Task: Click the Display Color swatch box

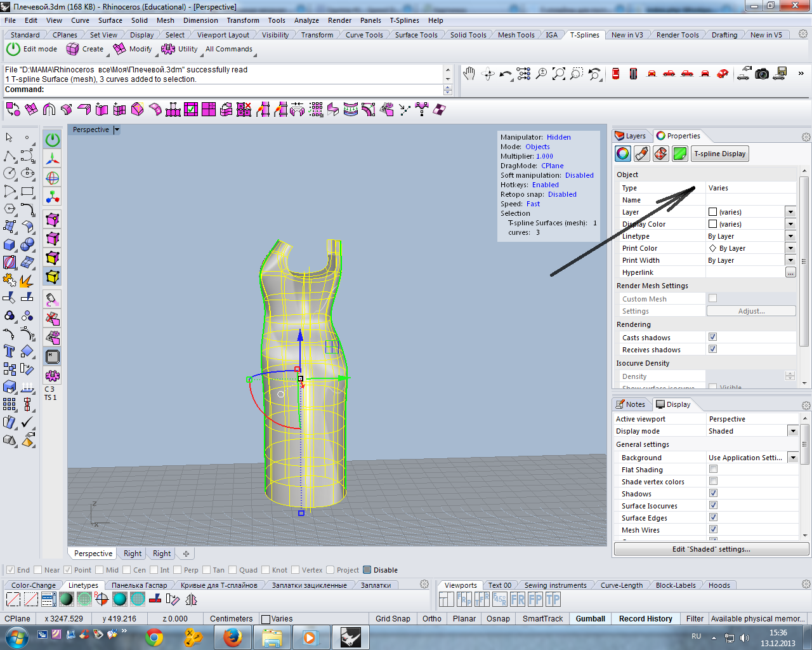Action: point(712,224)
